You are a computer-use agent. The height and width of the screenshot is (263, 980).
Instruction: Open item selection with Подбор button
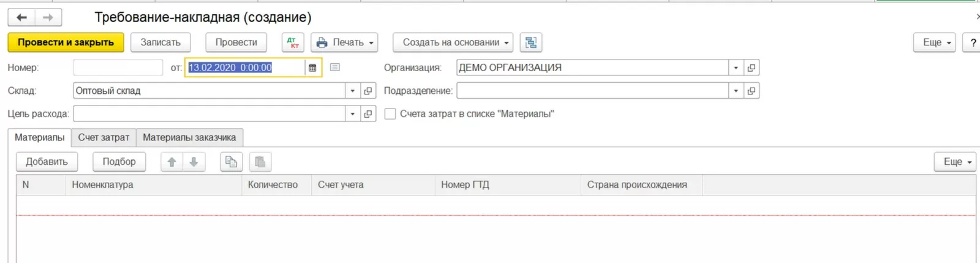(119, 162)
